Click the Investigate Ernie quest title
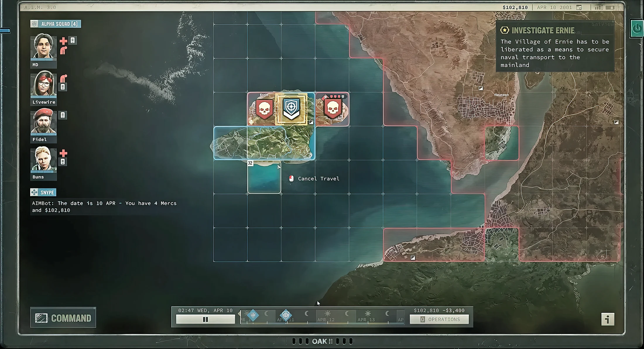This screenshot has width=644, height=349. point(543,30)
